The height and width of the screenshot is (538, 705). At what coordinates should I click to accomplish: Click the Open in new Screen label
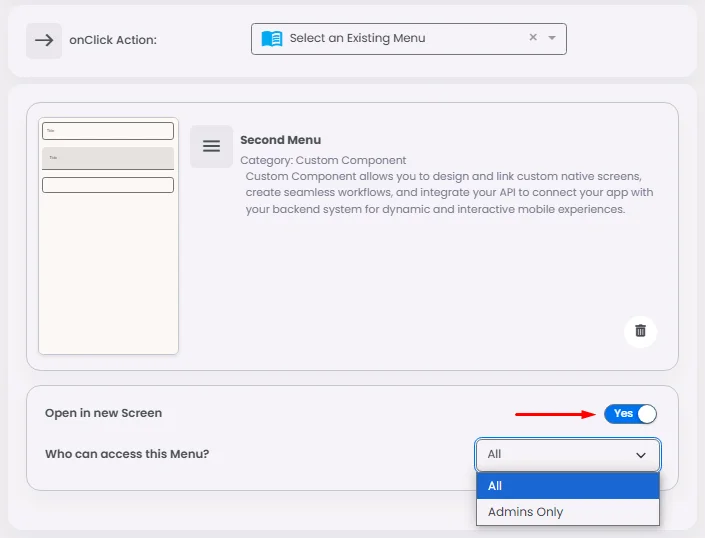tap(103, 413)
